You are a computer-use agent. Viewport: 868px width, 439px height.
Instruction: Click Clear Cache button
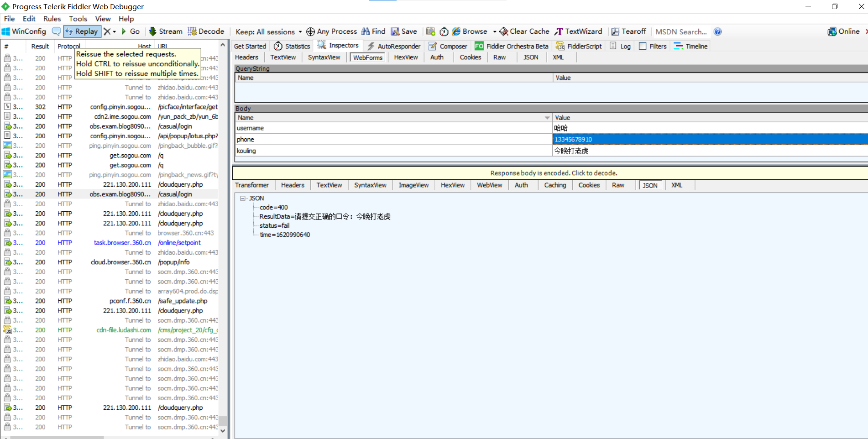point(524,31)
